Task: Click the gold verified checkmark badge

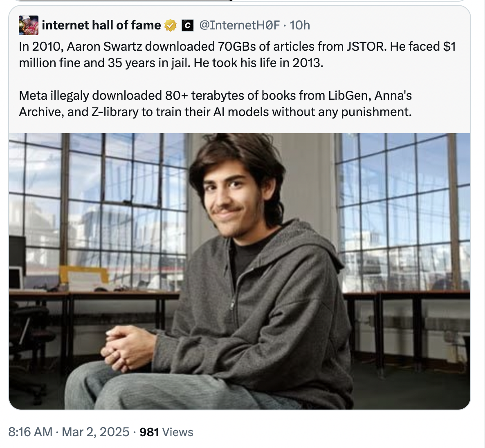Action: tap(170, 25)
